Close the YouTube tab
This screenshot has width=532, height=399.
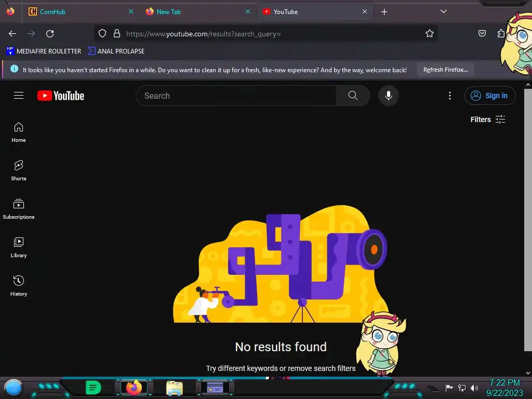(365, 11)
